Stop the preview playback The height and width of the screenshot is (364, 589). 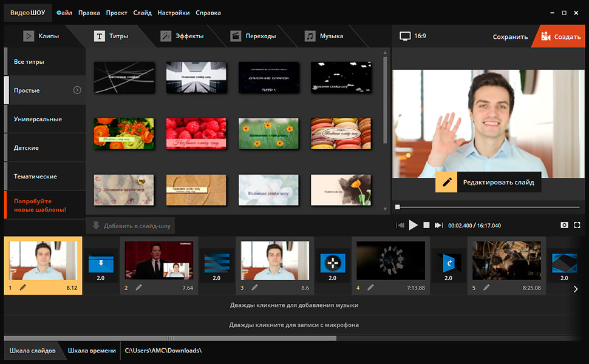[426, 225]
